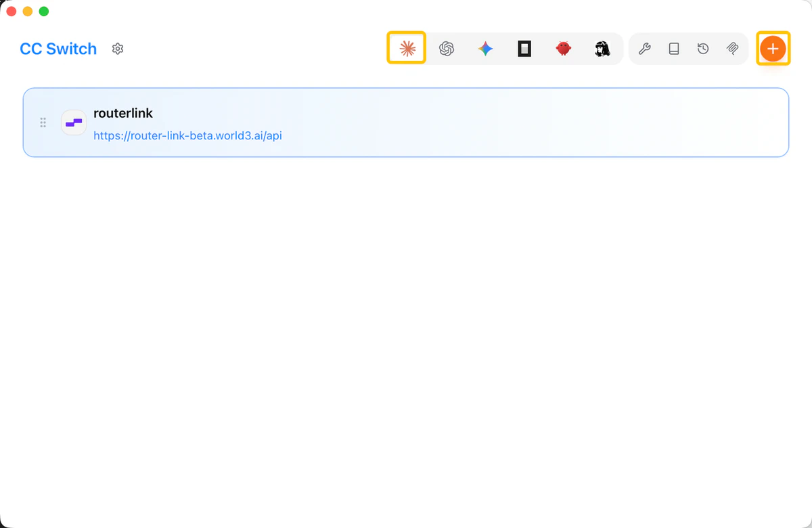Screen dimensions: 812x528
Task: Select the red creature app icon
Action: pos(563,49)
